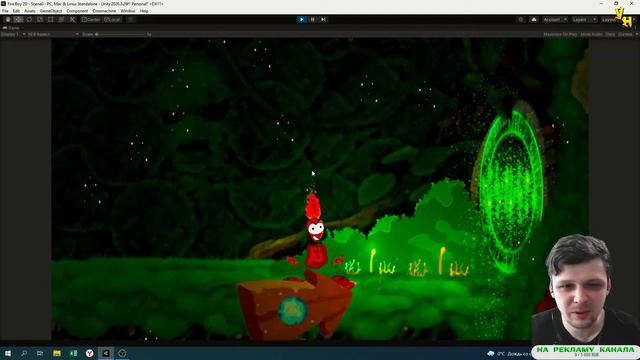The width and height of the screenshot is (640, 360).
Task: Open the Gizmos dropdown arrow
Action: coord(637,34)
